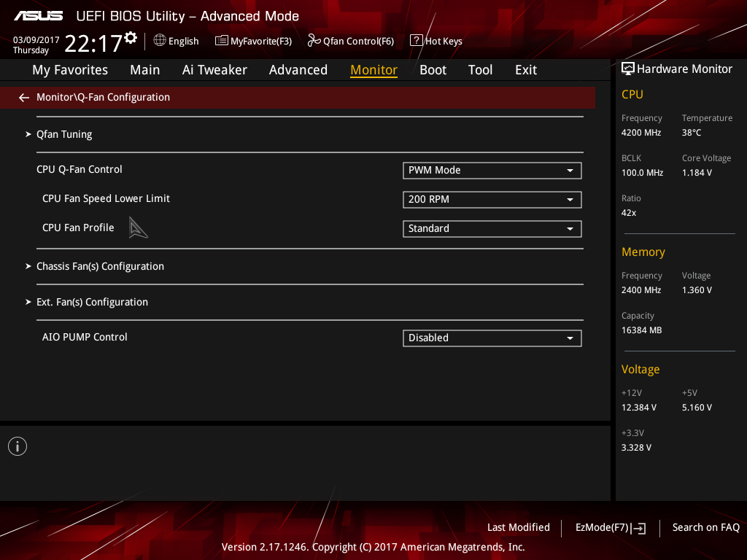The image size is (747, 560).
Task: Launch Qfan Control(F6)
Action: coord(358,42)
